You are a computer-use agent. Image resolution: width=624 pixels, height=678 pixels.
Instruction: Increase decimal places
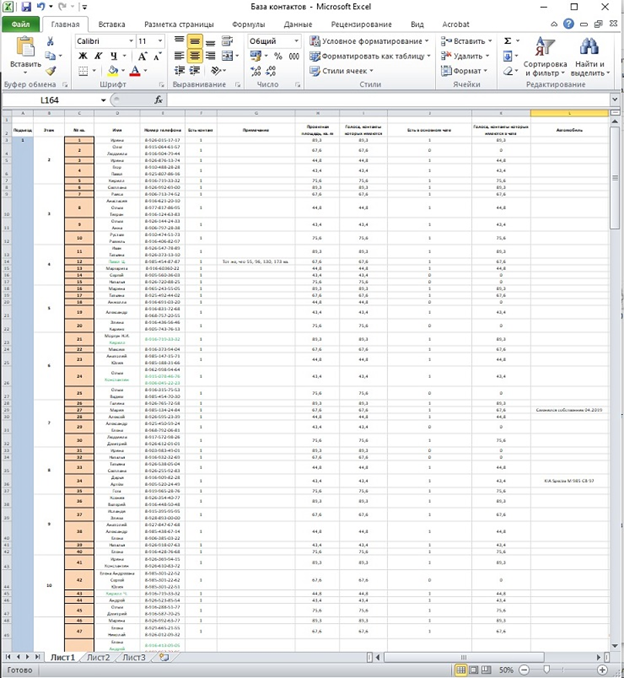(256, 70)
